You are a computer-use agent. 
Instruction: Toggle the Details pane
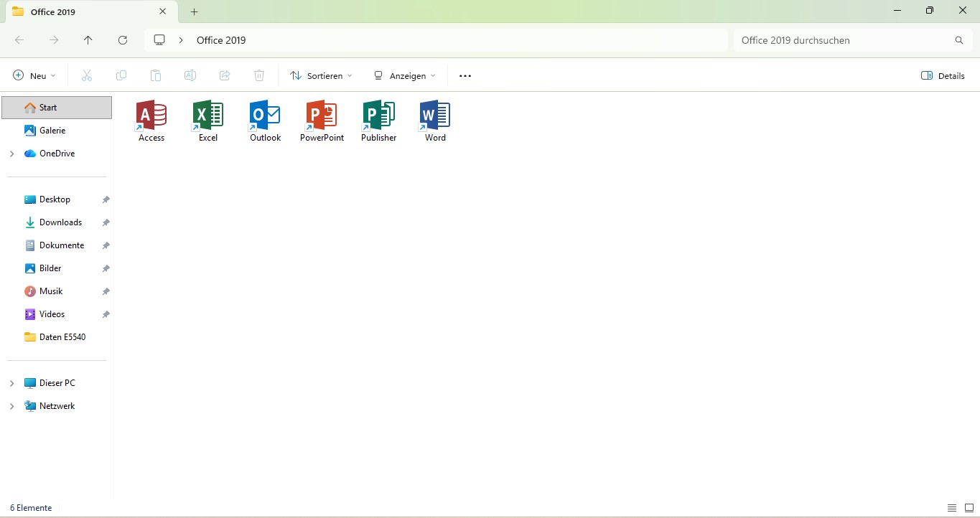click(943, 75)
